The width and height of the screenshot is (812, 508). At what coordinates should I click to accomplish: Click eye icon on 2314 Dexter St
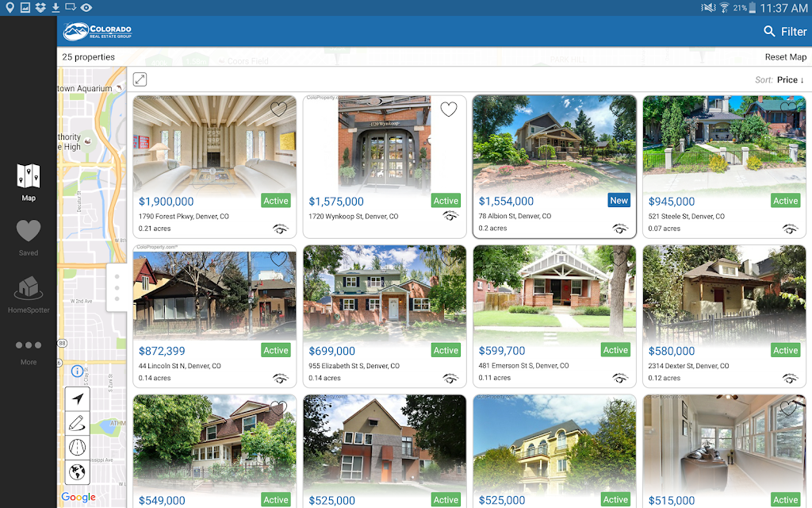[790, 379]
